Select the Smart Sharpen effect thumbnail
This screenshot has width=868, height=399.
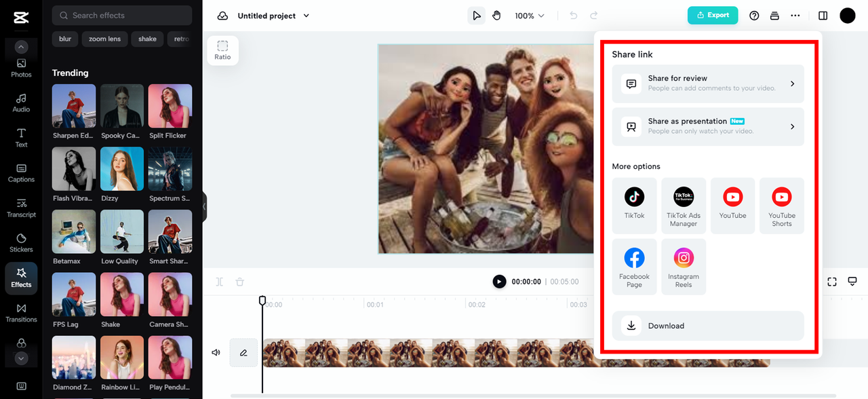[170, 231]
